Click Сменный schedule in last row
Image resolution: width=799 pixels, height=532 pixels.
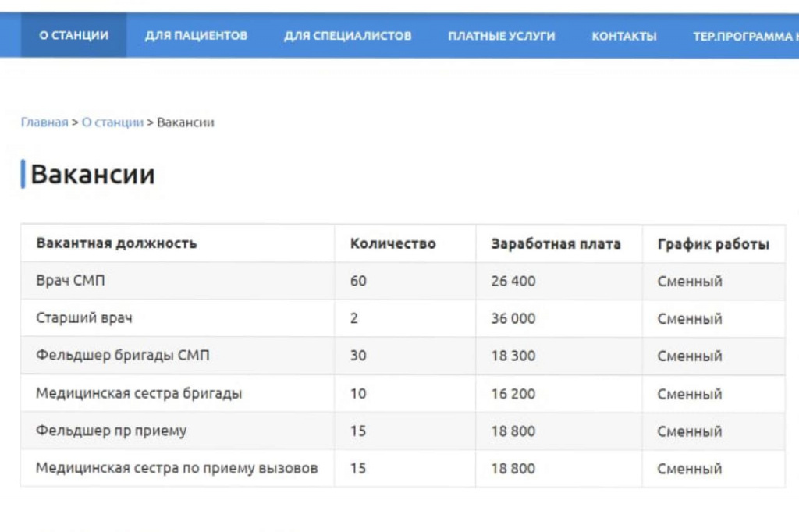(x=687, y=468)
